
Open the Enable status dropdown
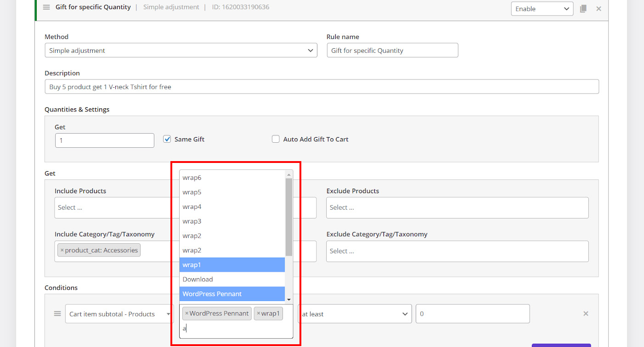click(542, 9)
